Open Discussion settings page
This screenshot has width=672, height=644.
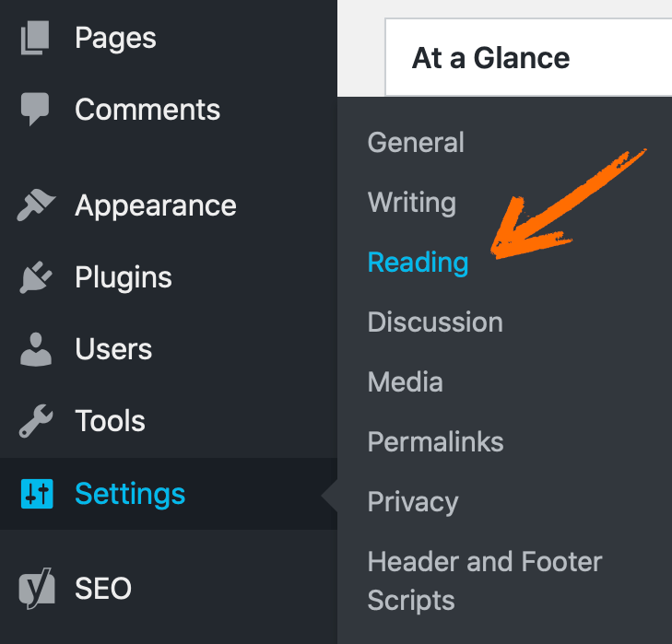point(435,322)
